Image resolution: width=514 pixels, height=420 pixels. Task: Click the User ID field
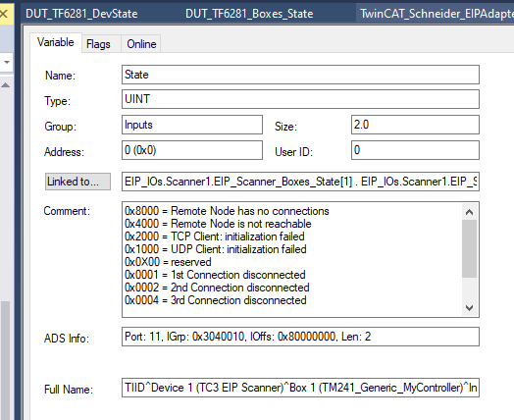(x=415, y=150)
